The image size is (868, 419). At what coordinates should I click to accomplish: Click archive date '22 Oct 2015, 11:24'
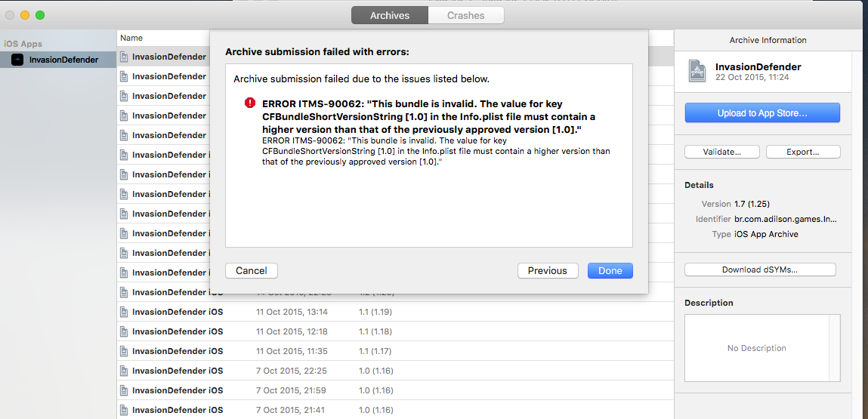tap(752, 77)
